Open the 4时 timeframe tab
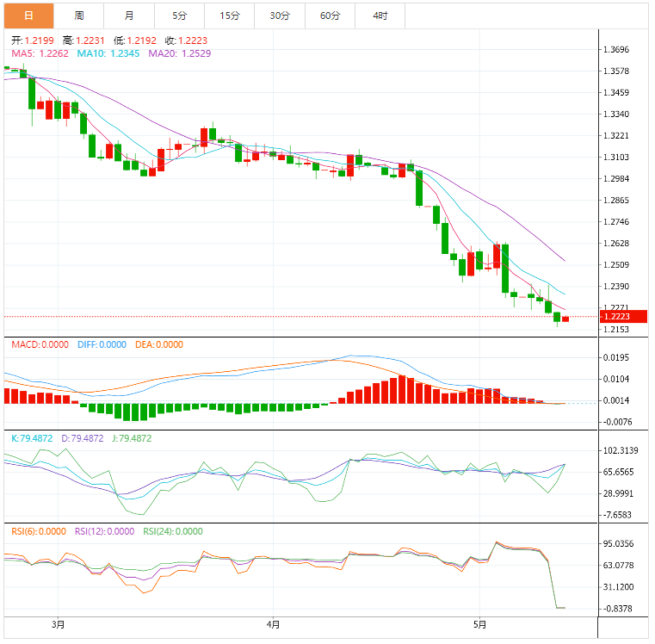This screenshot has height=644, width=655. tap(380, 15)
